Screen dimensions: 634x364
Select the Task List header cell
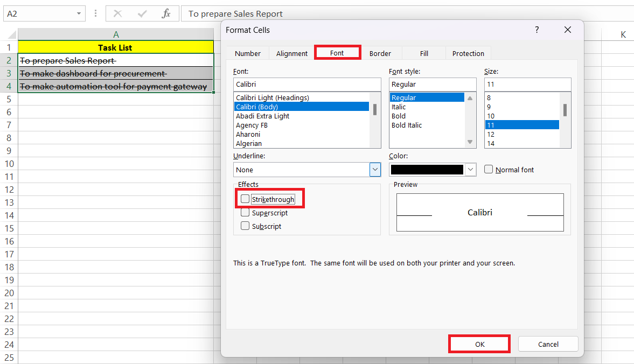click(x=116, y=47)
